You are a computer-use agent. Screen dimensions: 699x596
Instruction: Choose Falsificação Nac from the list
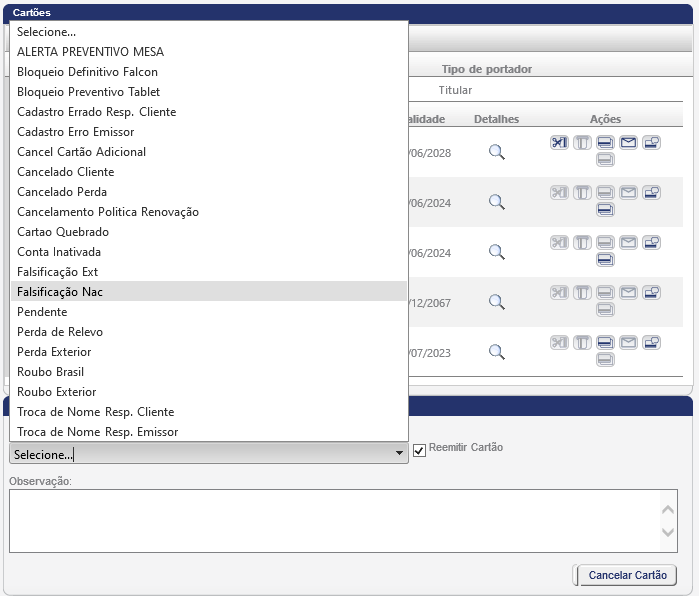point(60,292)
